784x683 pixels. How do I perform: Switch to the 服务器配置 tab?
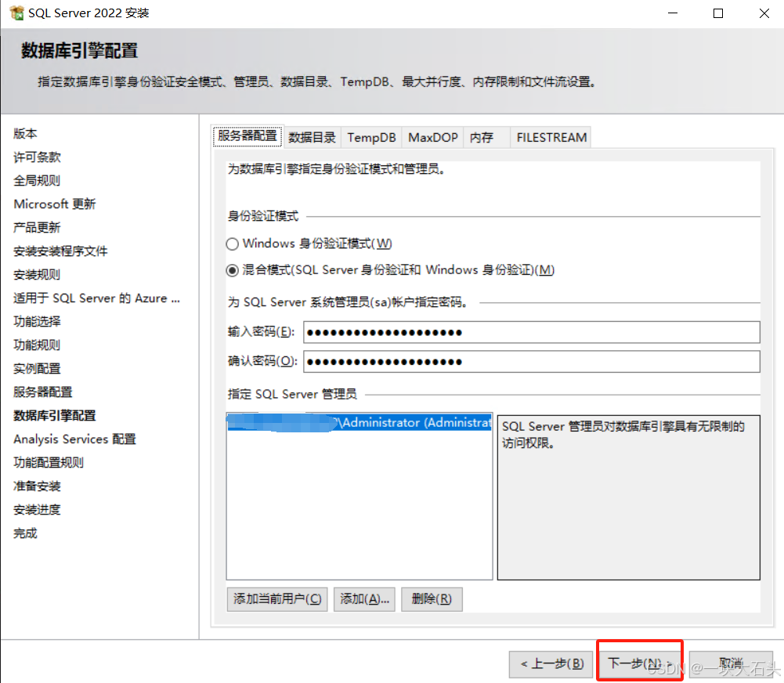point(248,136)
